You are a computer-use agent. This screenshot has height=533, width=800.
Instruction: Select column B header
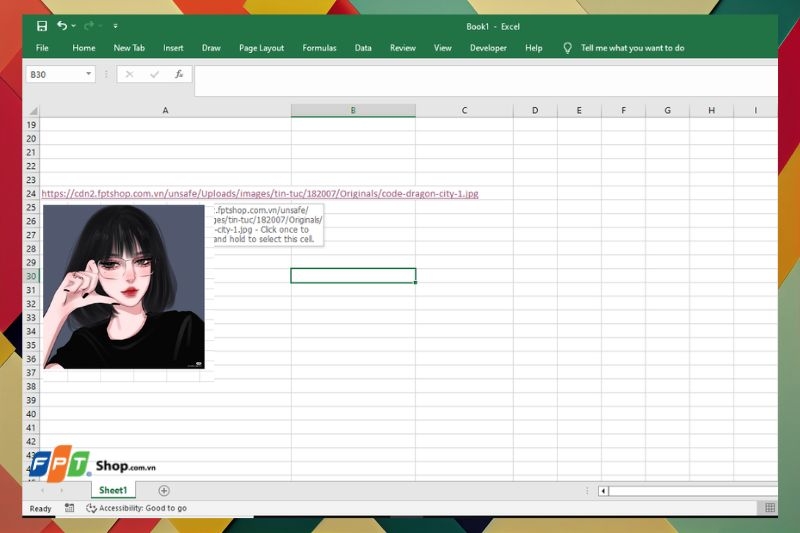click(353, 111)
